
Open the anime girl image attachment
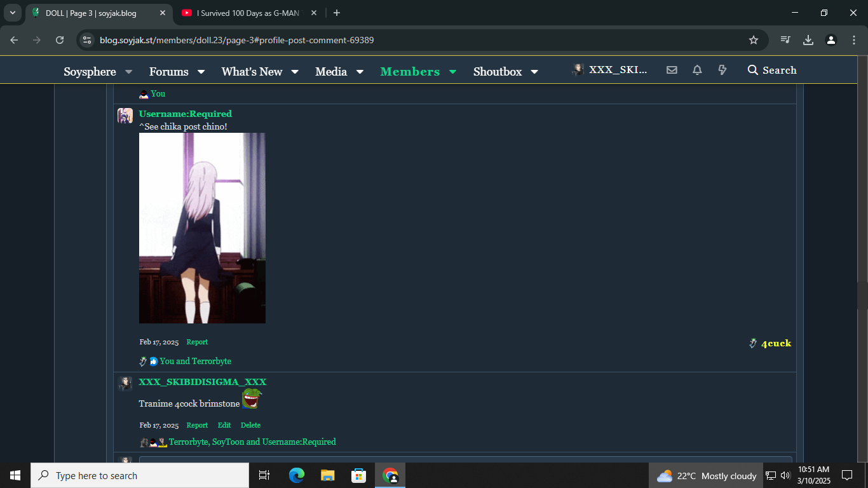point(202,228)
